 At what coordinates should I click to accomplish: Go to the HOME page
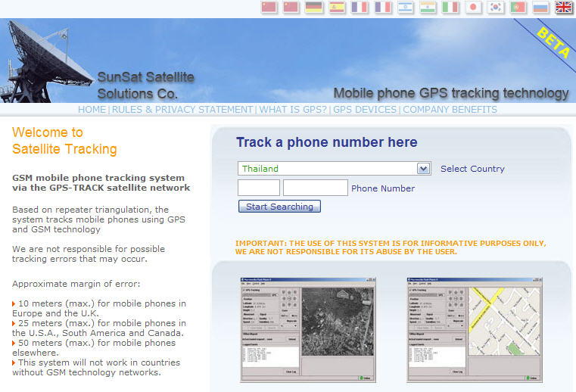coord(92,110)
